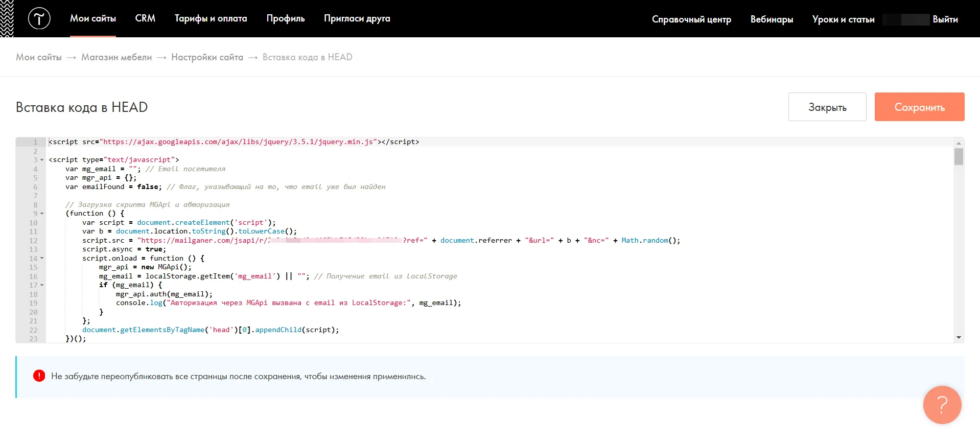Image resolution: width=980 pixels, height=443 pixels.
Task: Click the Закрыть button
Action: point(827,107)
